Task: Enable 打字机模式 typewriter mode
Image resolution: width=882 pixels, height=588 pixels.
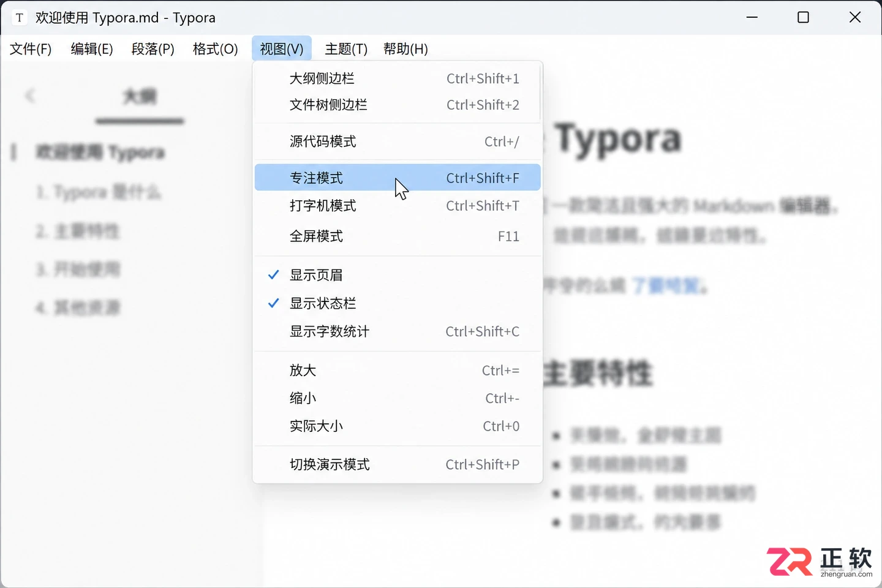Action: [398, 206]
